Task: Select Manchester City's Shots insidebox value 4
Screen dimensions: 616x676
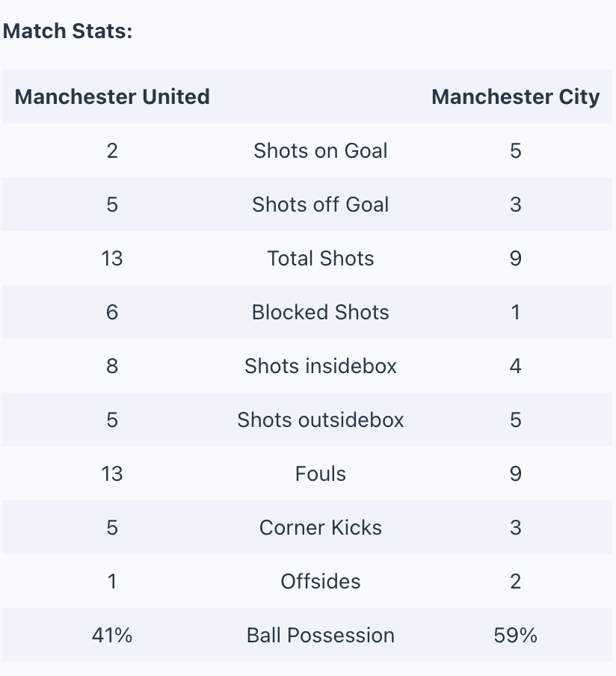Action: [x=516, y=366]
